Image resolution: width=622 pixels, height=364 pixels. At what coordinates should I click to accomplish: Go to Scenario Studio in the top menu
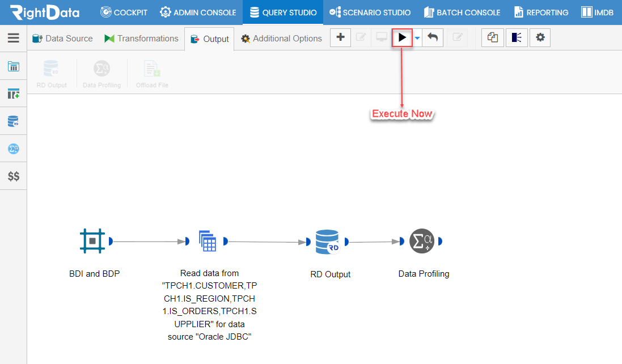pyautogui.click(x=370, y=12)
